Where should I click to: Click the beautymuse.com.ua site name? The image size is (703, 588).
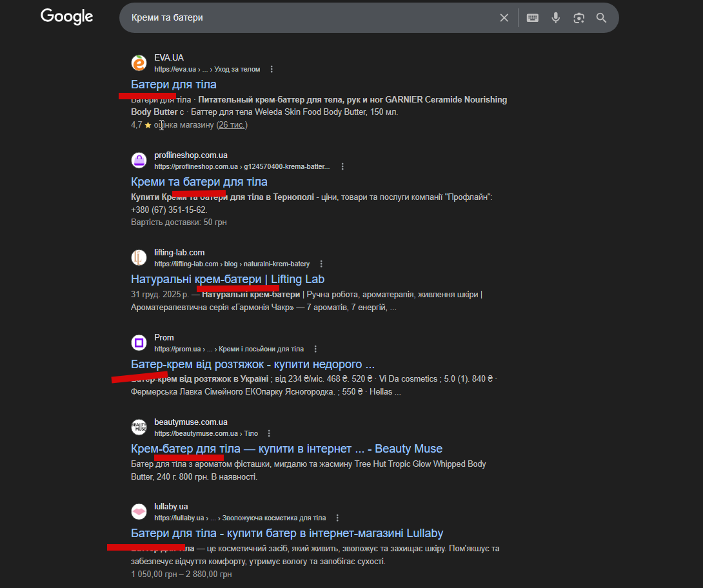pyautogui.click(x=190, y=422)
